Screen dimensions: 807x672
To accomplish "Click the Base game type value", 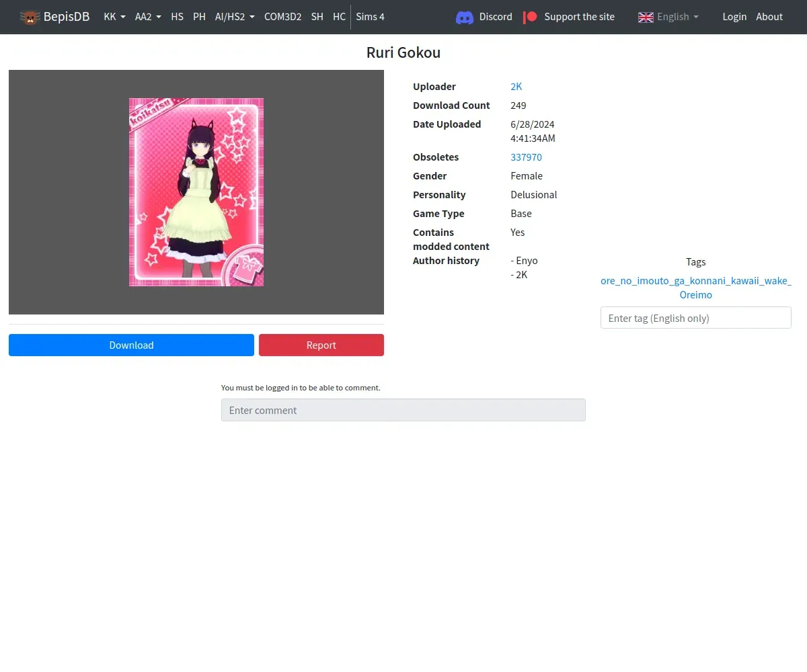I will click(521, 214).
